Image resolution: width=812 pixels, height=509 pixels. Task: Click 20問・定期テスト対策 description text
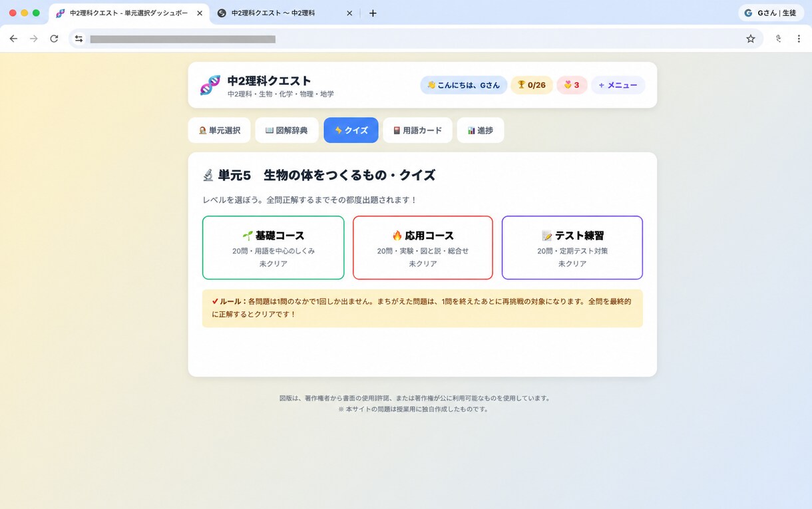pyautogui.click(x=572, y=251)
